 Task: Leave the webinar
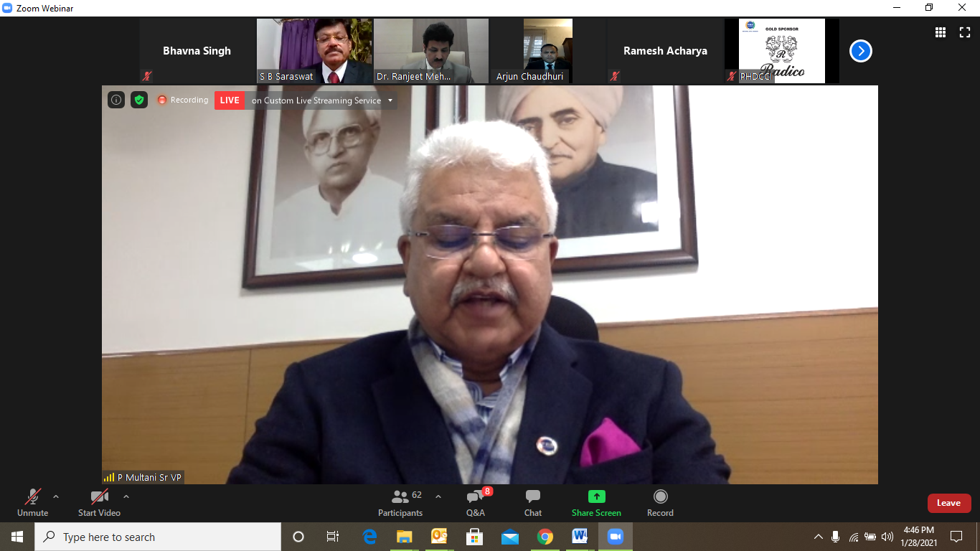tap(948, 503)
